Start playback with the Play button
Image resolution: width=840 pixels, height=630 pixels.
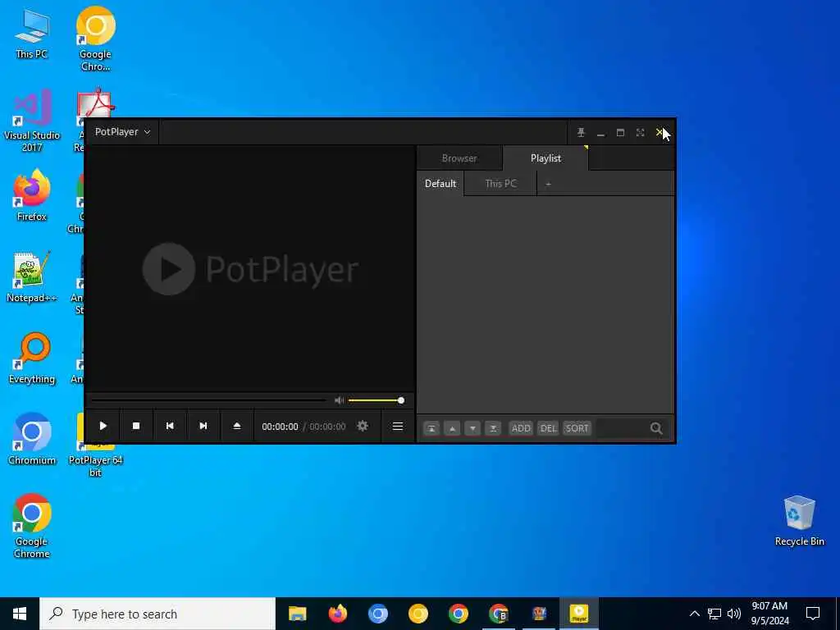[x=103, y=426]
